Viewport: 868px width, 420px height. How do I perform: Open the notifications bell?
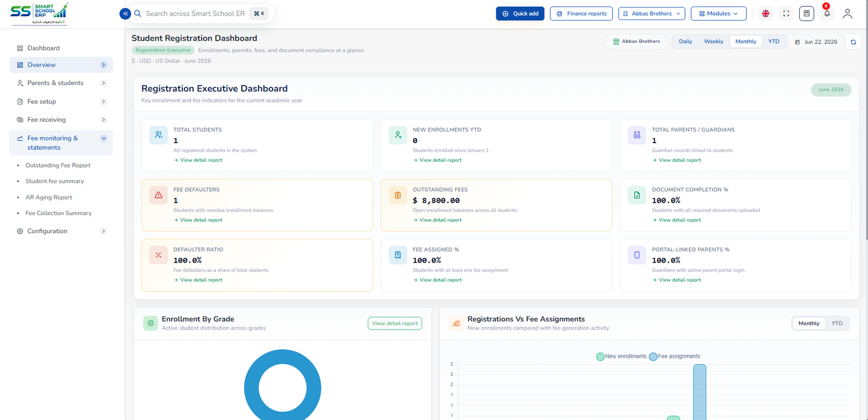click(827, 14)
